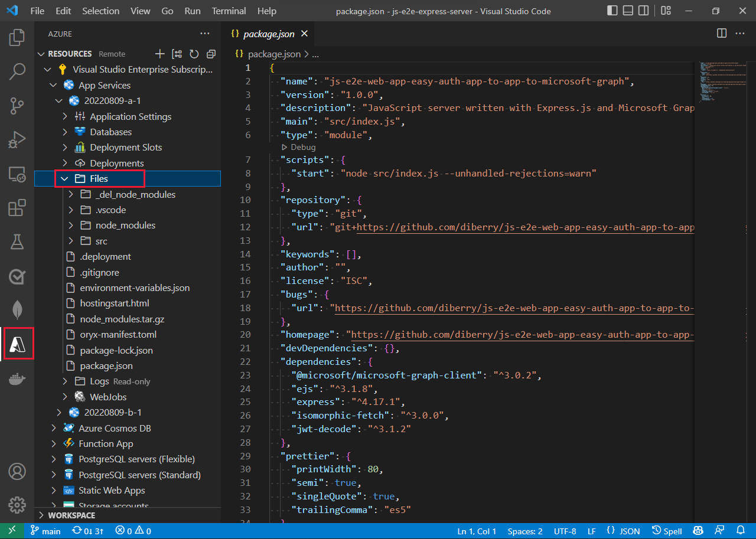Click the Search icon in activity bar
756x539 pixels.
coord(17,72)
